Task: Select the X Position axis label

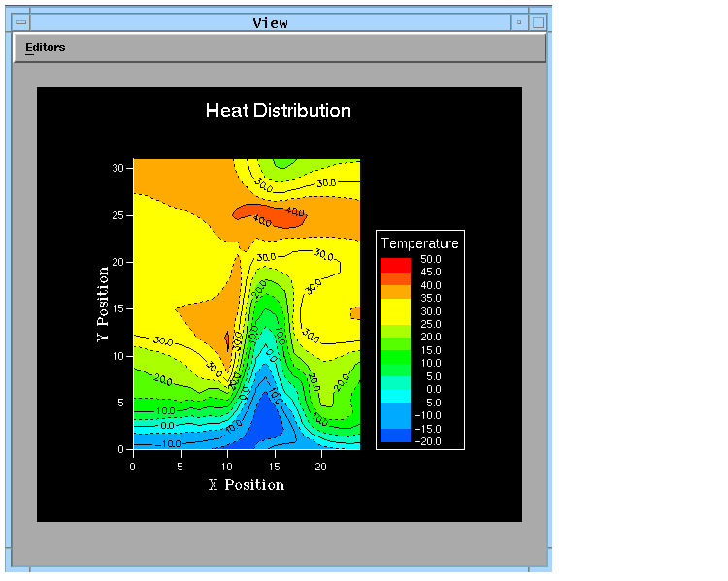Action: (x=247, y=485)
